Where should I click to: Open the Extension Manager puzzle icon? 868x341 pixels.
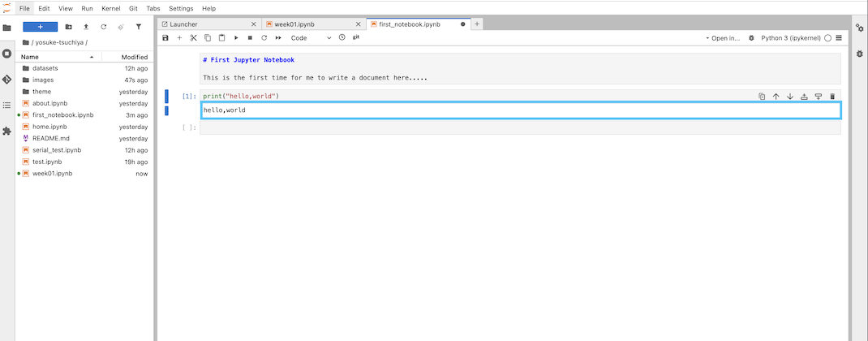click(x=7, y=131)
